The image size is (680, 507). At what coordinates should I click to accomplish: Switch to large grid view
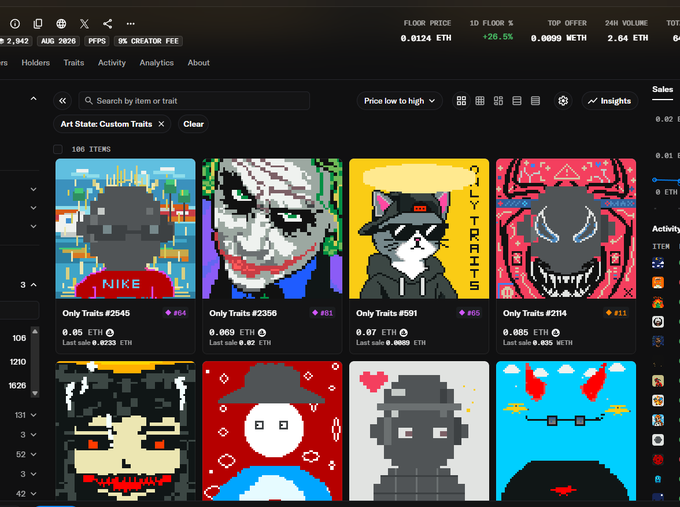(x=461, y=101)
